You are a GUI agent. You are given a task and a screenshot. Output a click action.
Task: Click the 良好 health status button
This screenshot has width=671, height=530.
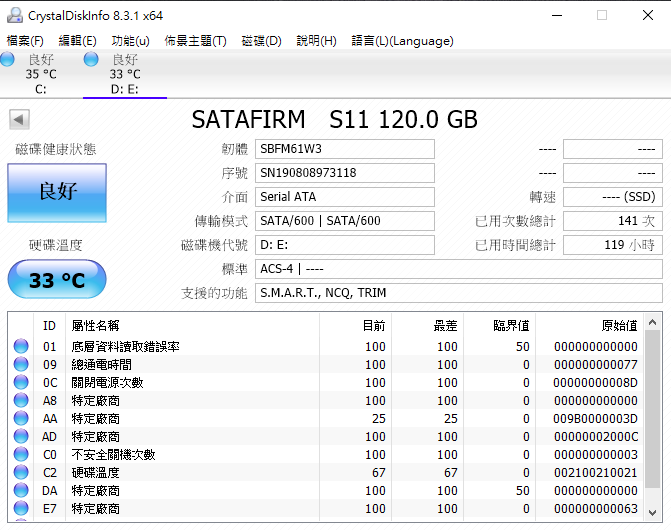(x=57, y=192)
